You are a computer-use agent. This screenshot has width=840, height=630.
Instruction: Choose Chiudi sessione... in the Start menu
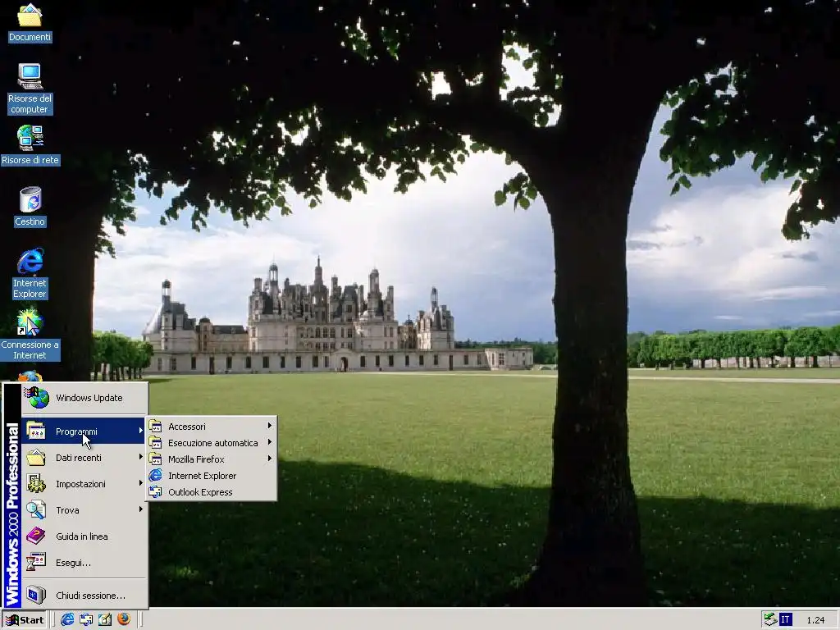[x=84, y=595]
